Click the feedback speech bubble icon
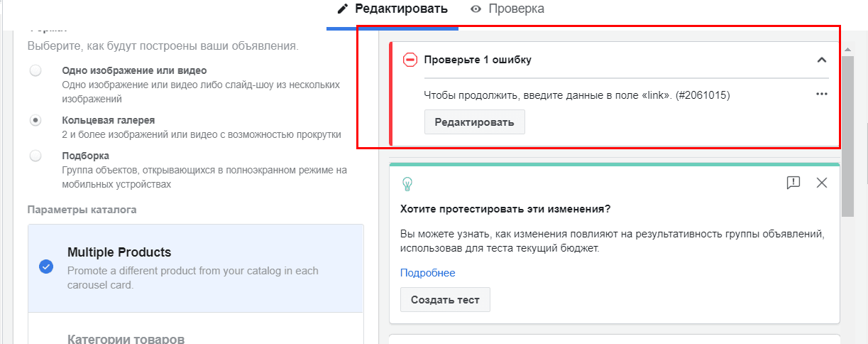Screen dimensions: 868x344 click(x=793, y=183)
